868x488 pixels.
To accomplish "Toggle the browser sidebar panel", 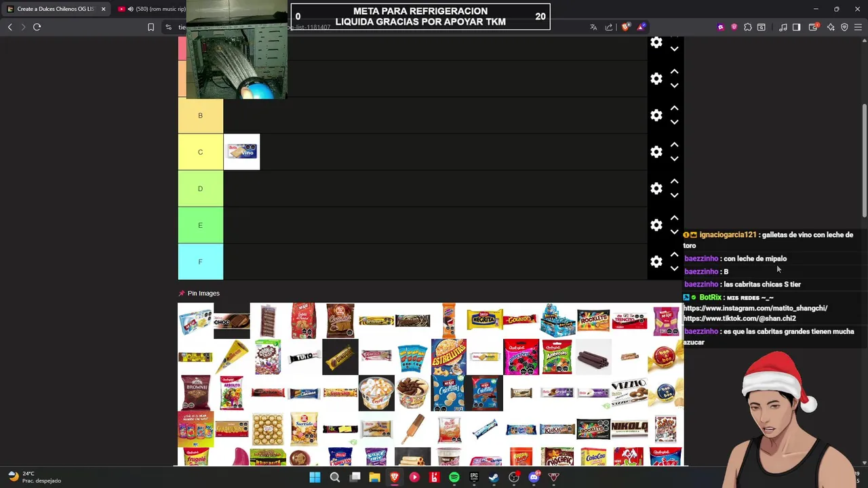I will [796, 27].
